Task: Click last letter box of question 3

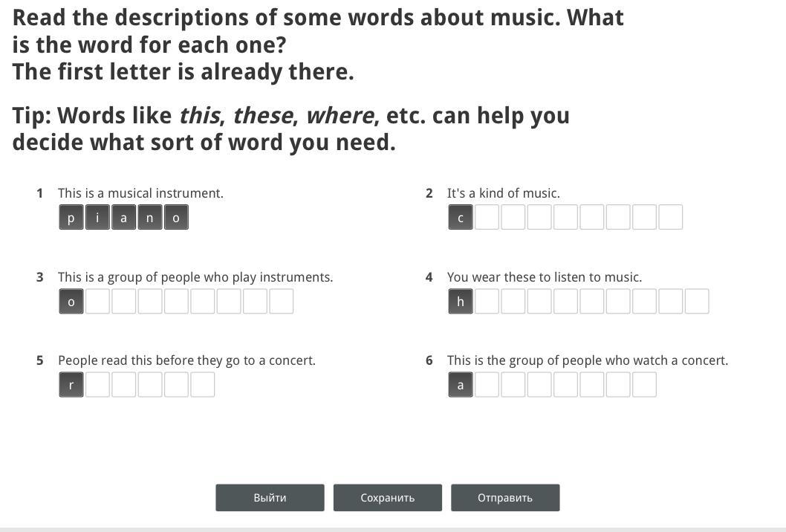Action: [x=281, y=302]
